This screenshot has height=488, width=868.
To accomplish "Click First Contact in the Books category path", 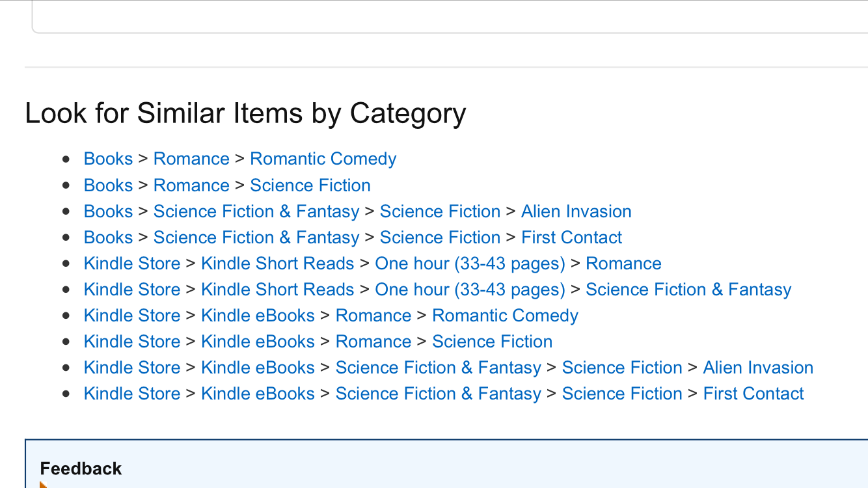I will pyautogui.click(x=571, y=237).
